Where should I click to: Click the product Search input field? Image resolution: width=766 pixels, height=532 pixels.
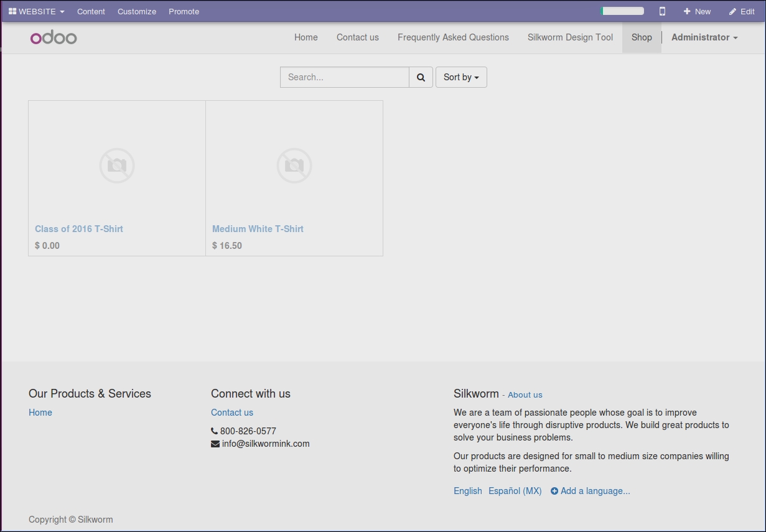(x=345, y=77)
